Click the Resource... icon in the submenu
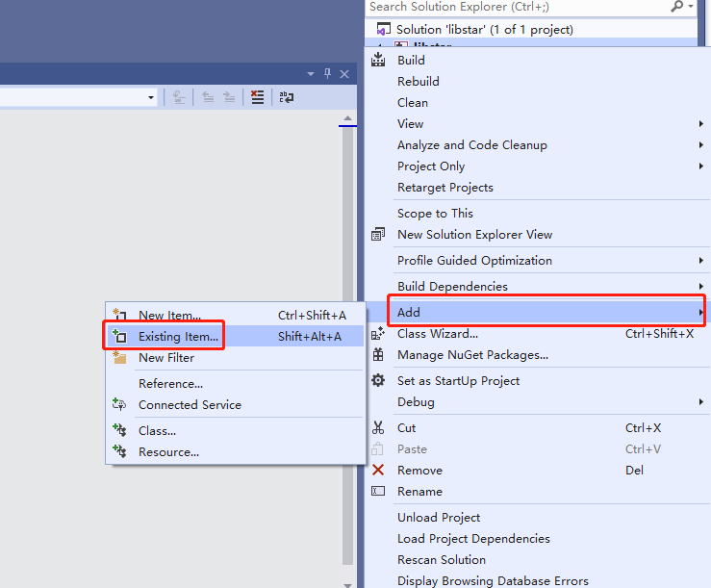Image resolution: width=711 pixels, height=588 pixels. pyautogui.click(x=119, y=451)
